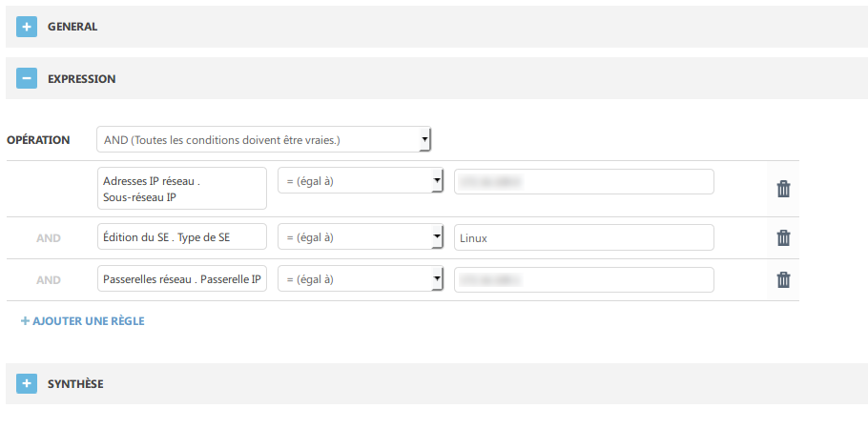Viewport: 868px width, 428px height.
Task: Expand the SYNTHÈSE section plus icon
Action: click(x=27, y=383)
